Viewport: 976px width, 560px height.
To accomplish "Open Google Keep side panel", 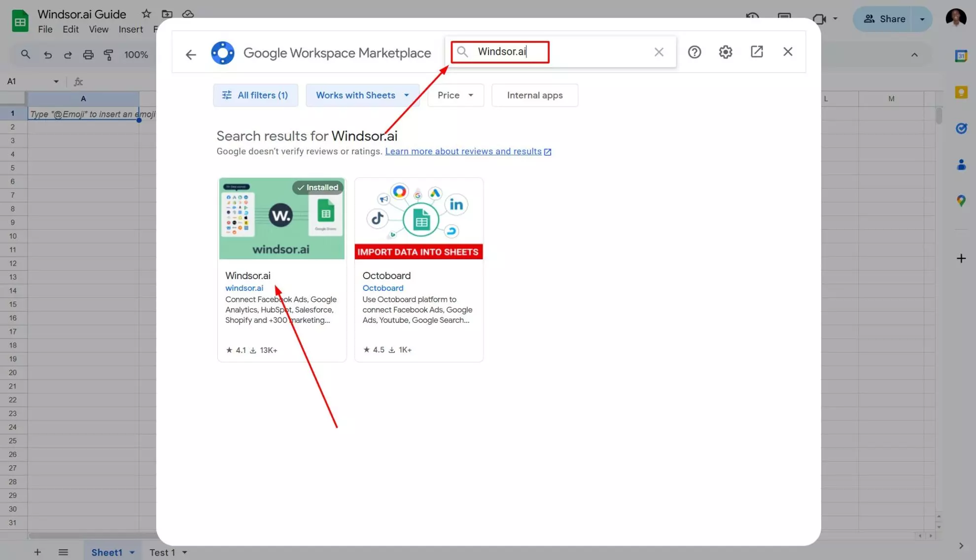I will pyautogui.click(x=961, y=92).
